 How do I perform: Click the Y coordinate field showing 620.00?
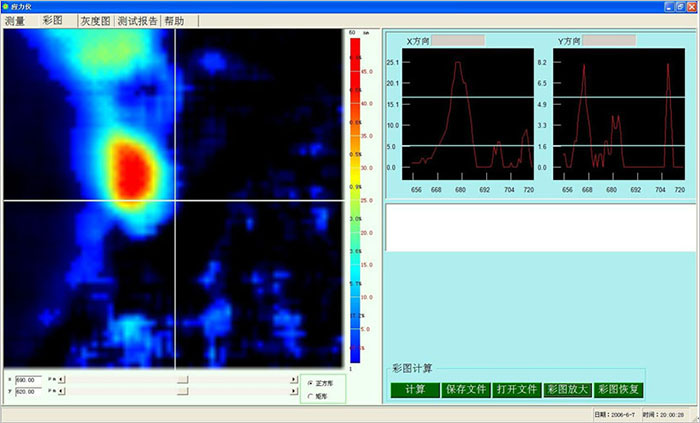(28, 392)
